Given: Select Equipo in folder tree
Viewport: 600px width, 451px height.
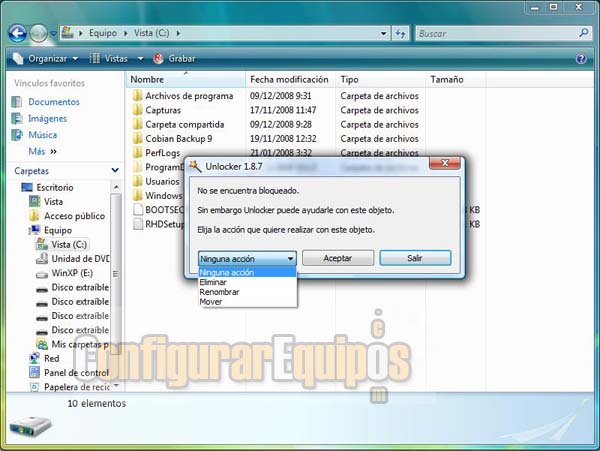Looking at the screenshot, I should tap(58, 230).
